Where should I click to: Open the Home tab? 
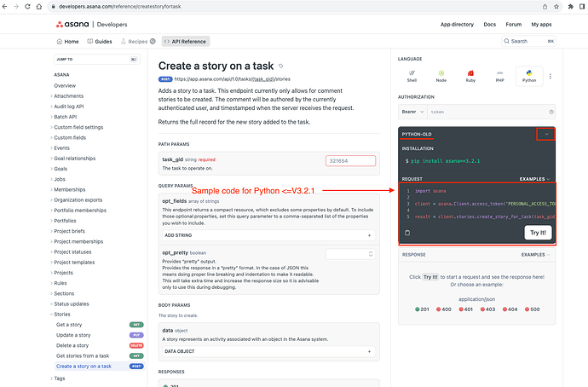coord(67,41)
